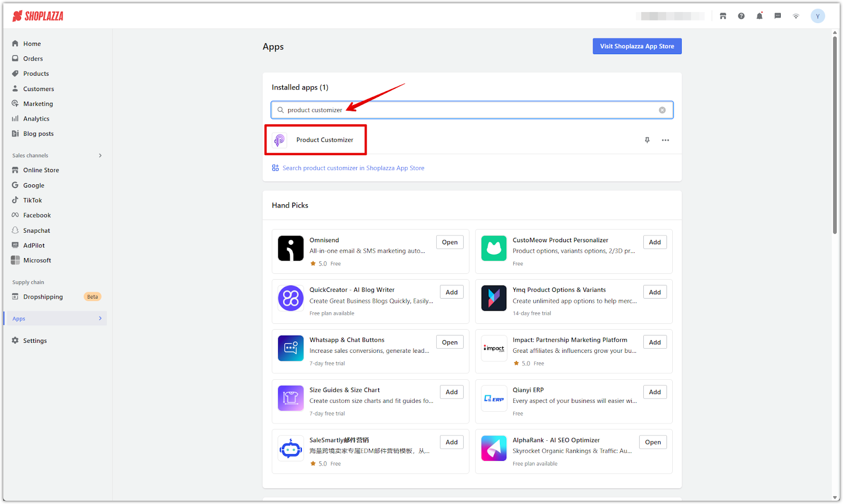Open Product Customizer more options menu
This screenshot has height=504, width=843.
(665, 140)
